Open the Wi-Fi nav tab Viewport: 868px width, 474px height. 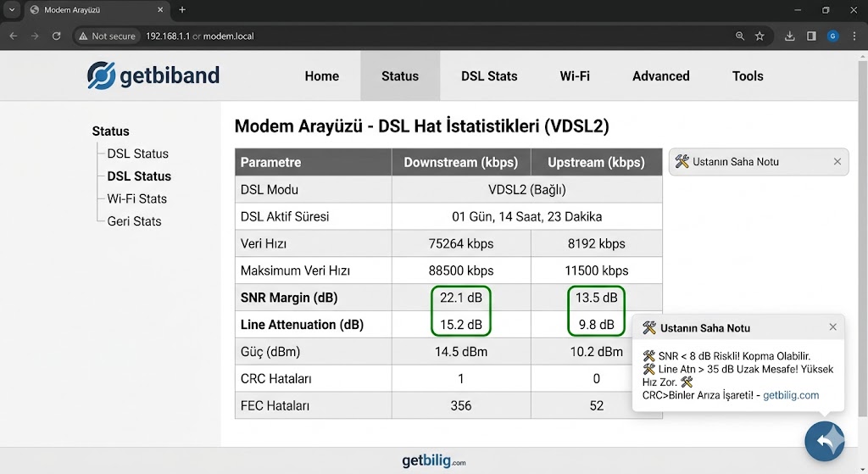tap(575, 75)
